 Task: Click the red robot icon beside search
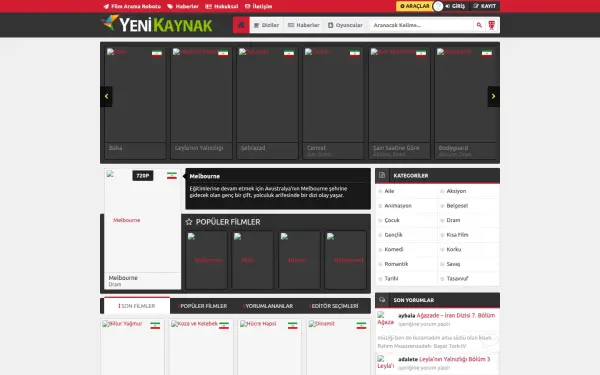[x=492, y=25]
